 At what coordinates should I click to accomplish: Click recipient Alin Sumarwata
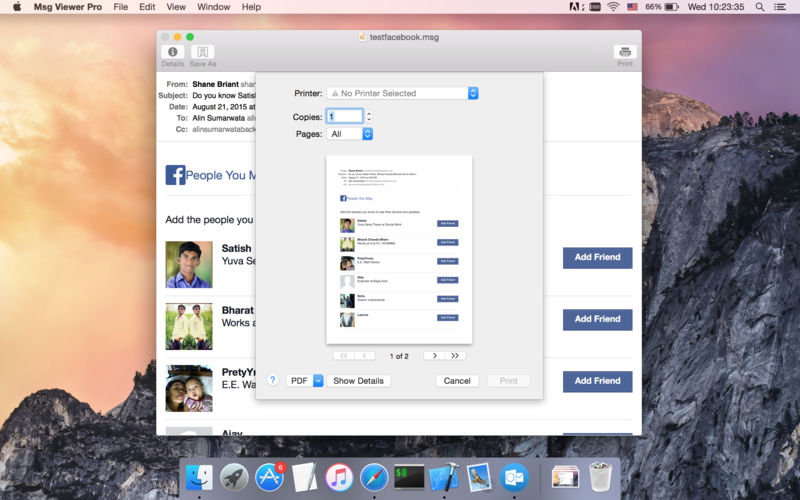coord(218,118)
